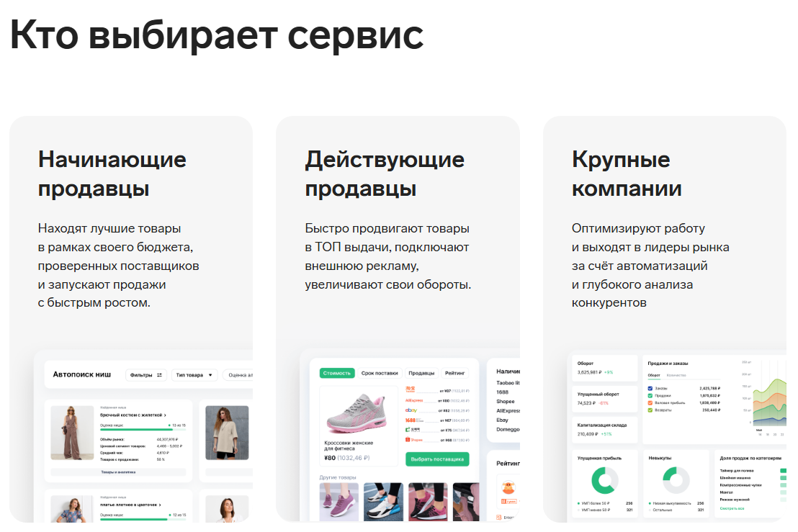
Task: Click the black-pink sneakers thumbnail under Другие товары
Action: point(428,502)
